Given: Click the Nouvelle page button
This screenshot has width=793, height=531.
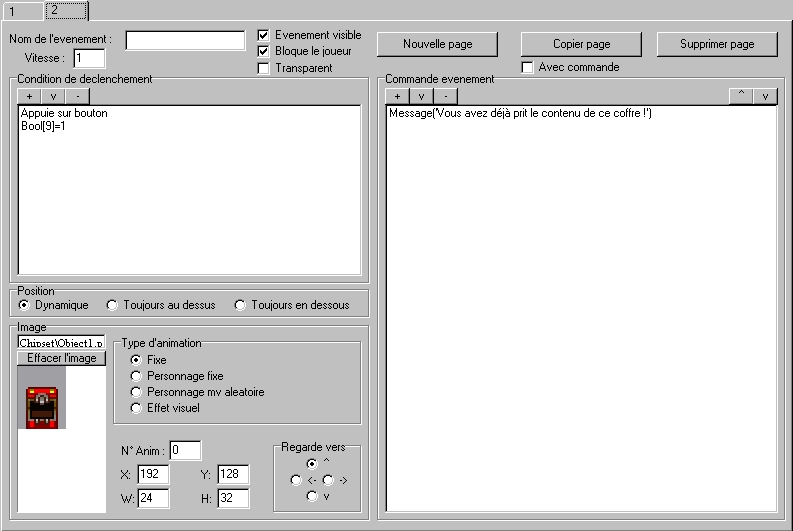Looking at the screenshot, I should tap(437, 44).
